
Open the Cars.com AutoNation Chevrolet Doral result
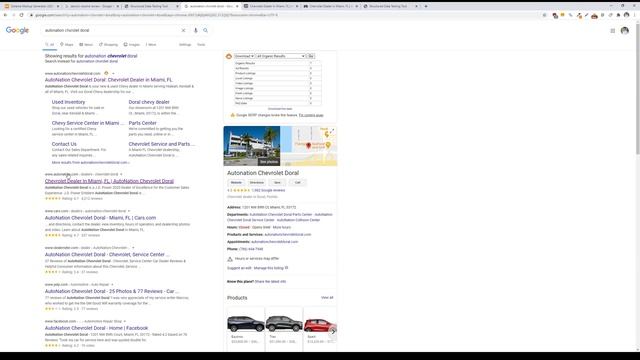pos(100,218)
